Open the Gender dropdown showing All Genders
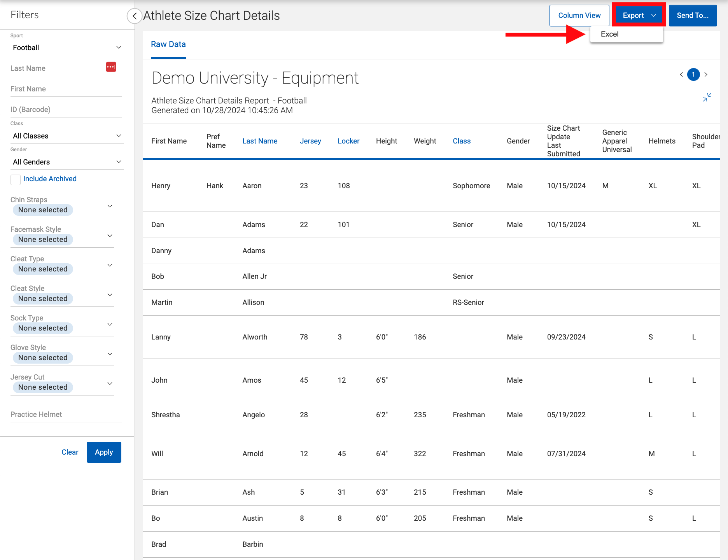 point(67,162)
